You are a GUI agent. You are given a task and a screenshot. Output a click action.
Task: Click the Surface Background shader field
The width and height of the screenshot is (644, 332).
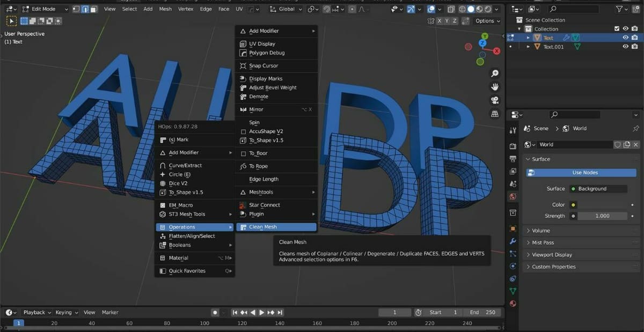pyautogui.click(x=598, y=189)
